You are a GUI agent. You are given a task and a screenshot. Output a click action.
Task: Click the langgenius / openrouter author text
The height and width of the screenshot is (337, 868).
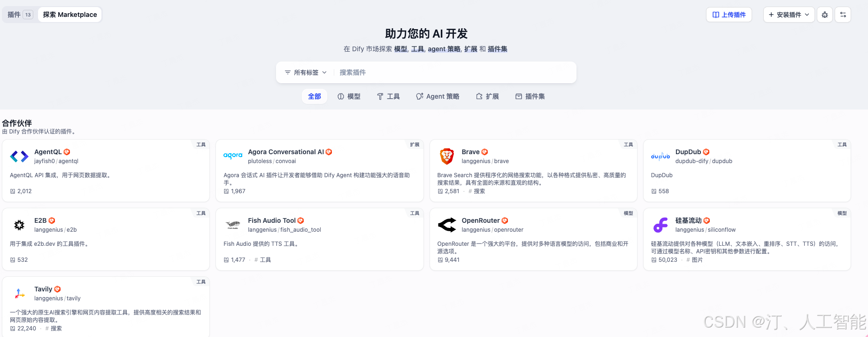tap(492, 230)
